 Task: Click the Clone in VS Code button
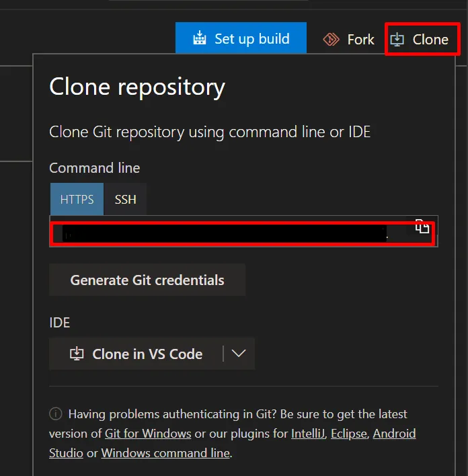147,354
